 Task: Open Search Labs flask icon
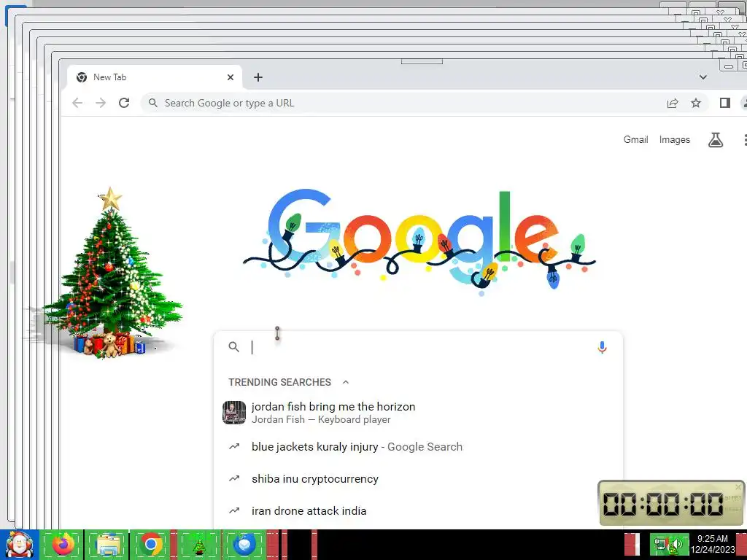coord(715,140)
